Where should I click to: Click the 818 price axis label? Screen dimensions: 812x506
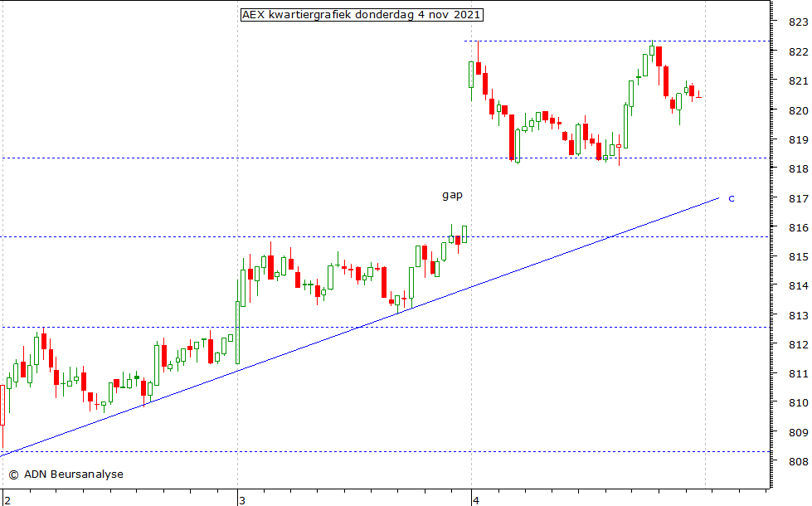pyautogui.click(x=798, y=169)
